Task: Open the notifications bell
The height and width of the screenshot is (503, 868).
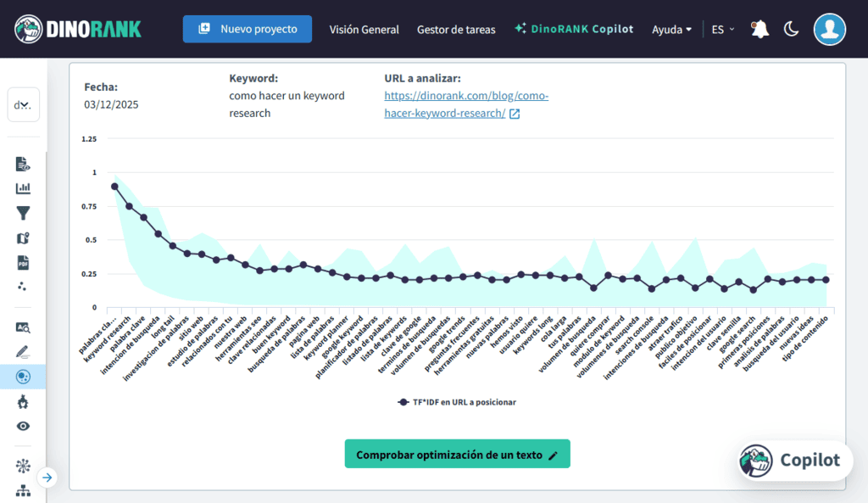Action: (759, 29)
